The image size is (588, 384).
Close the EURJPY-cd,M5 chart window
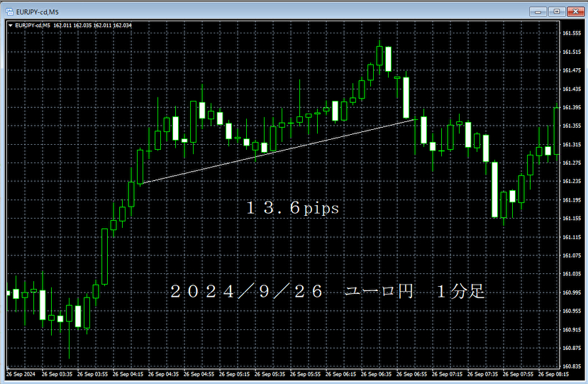coord(575,11)
